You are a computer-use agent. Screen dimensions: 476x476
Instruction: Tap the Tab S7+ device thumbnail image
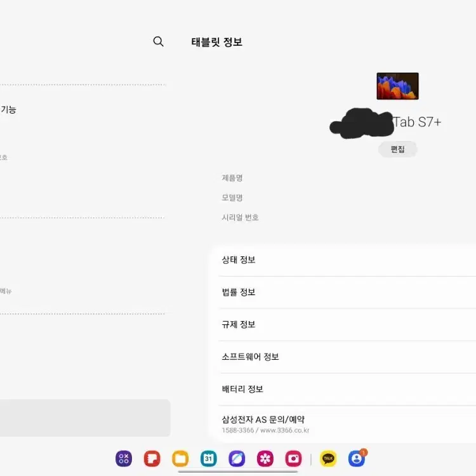(x=397, y=86)
